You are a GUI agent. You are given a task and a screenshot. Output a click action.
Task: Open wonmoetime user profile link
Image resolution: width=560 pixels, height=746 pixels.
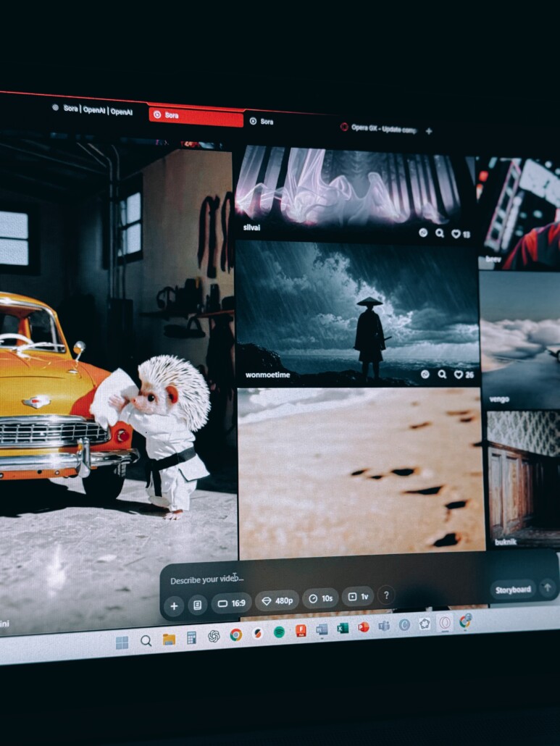[x=267, y=375]
